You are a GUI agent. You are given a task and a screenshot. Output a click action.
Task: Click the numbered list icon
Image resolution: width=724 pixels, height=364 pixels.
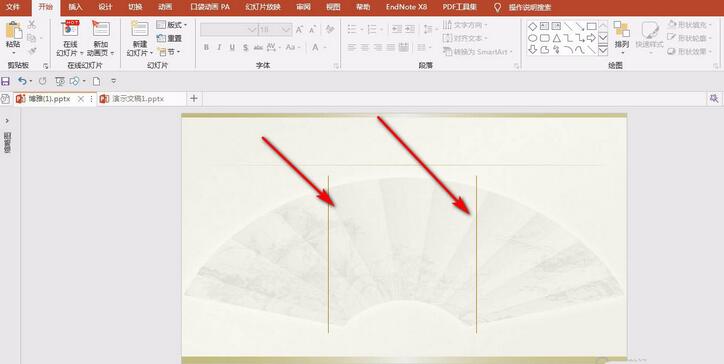(372, 30)
